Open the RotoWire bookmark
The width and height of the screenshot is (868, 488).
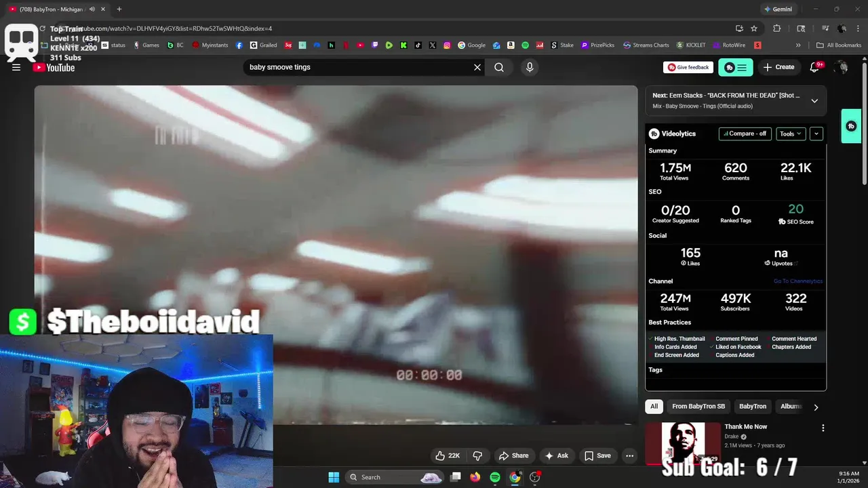tap(730, 45)
